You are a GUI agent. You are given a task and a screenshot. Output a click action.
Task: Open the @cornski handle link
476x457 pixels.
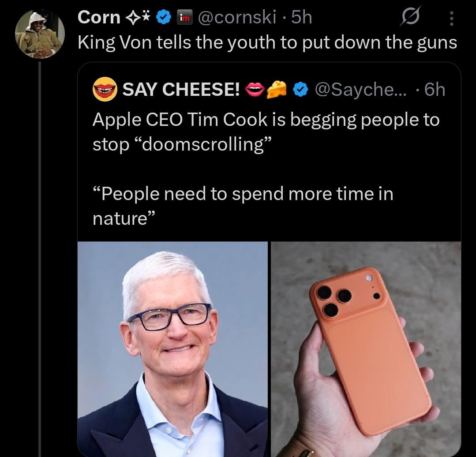(x=237, y=18)
